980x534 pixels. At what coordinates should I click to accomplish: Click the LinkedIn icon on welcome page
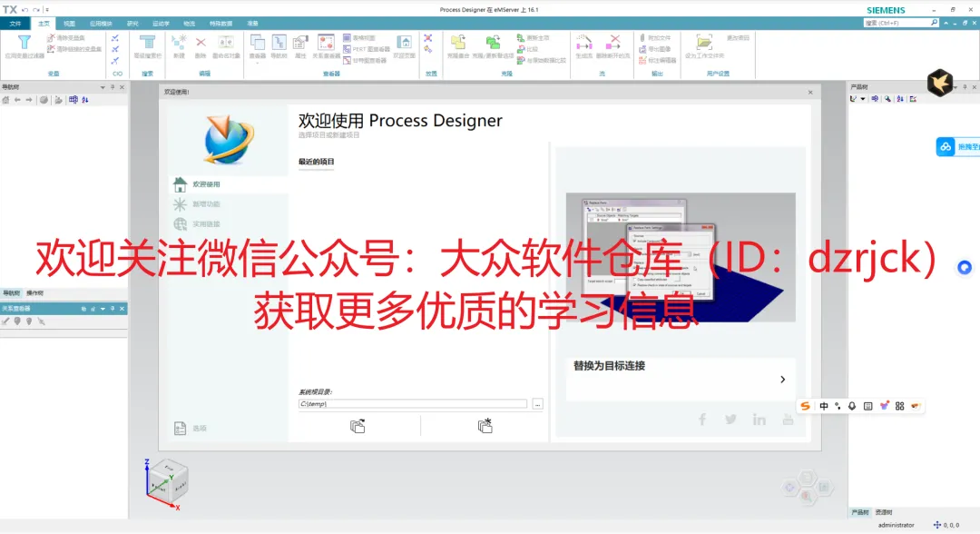tap(759, 419)
